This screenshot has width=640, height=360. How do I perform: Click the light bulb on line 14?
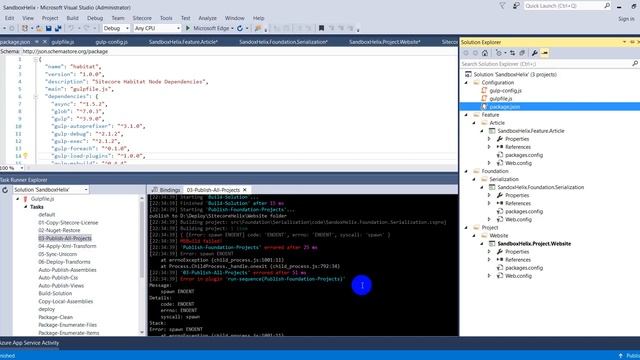pos(25,156)
